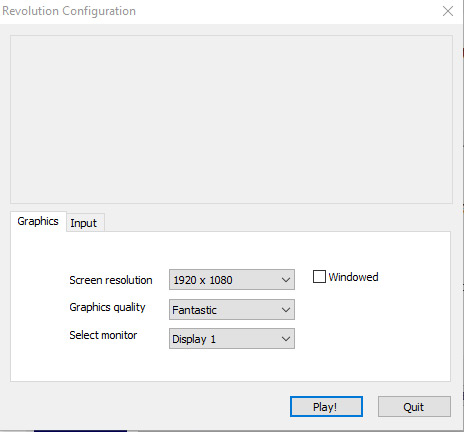
Task: Open the Input tab
Action: pyautogui.click(x=85, y=223)
